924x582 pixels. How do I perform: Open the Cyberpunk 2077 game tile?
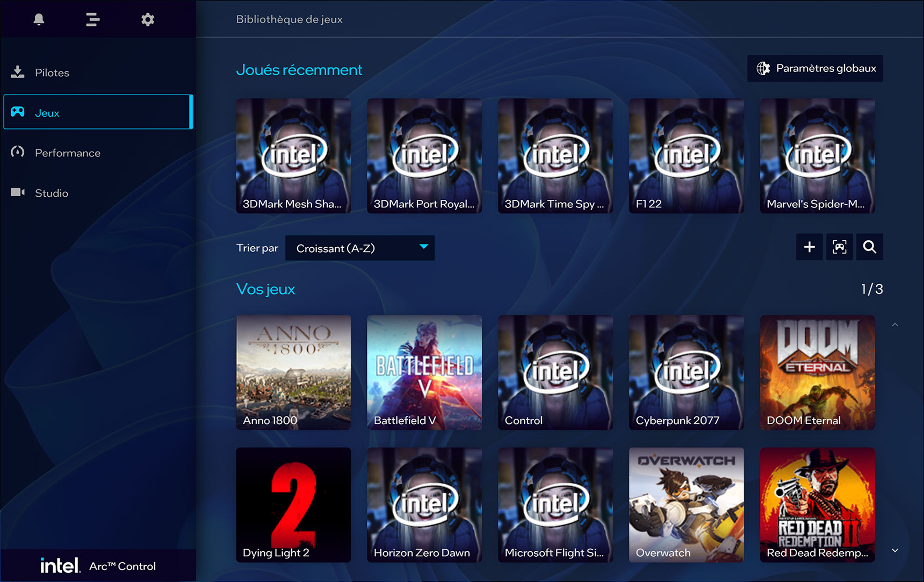(686, 372)
